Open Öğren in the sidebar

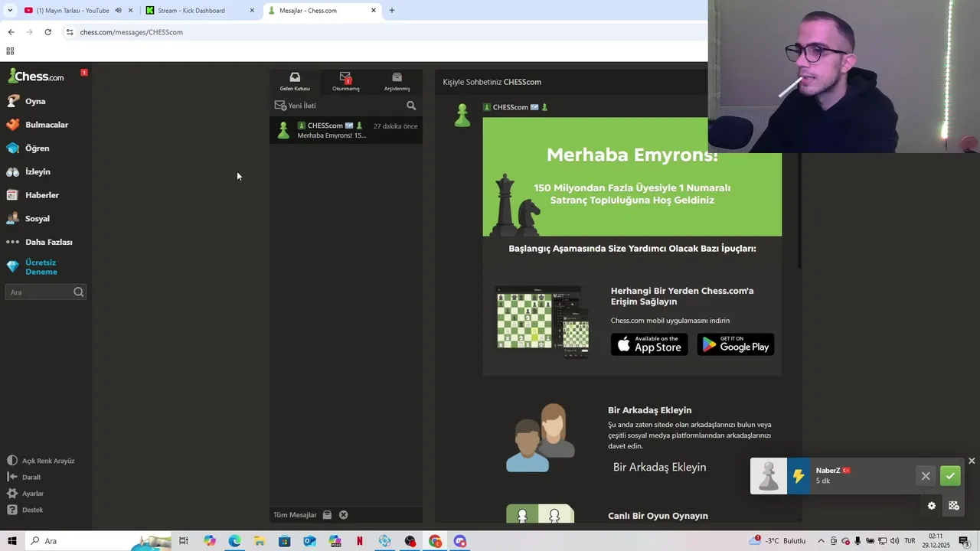click(28, 148)
